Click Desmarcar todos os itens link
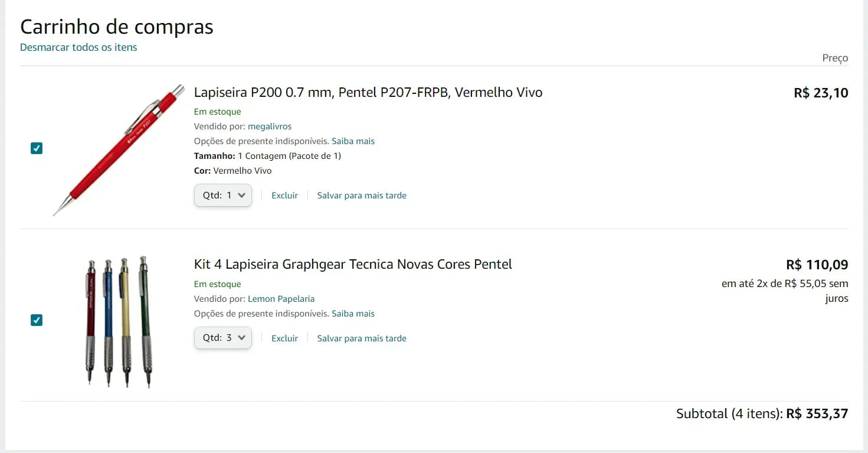868x453 pixels. pyautogui.click(x=78, y=47)
